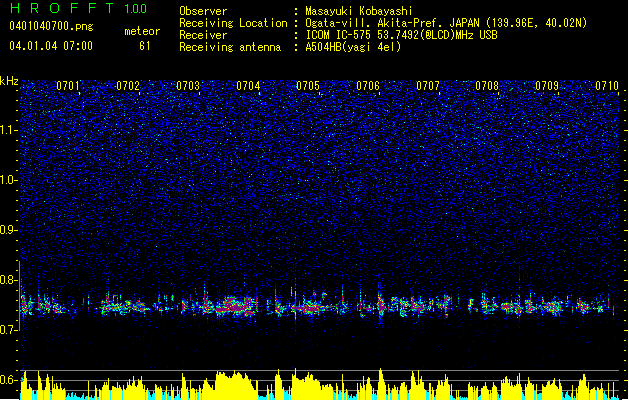
Task: Click the 0.7 kHz axis label
Action: coord(9,330)
